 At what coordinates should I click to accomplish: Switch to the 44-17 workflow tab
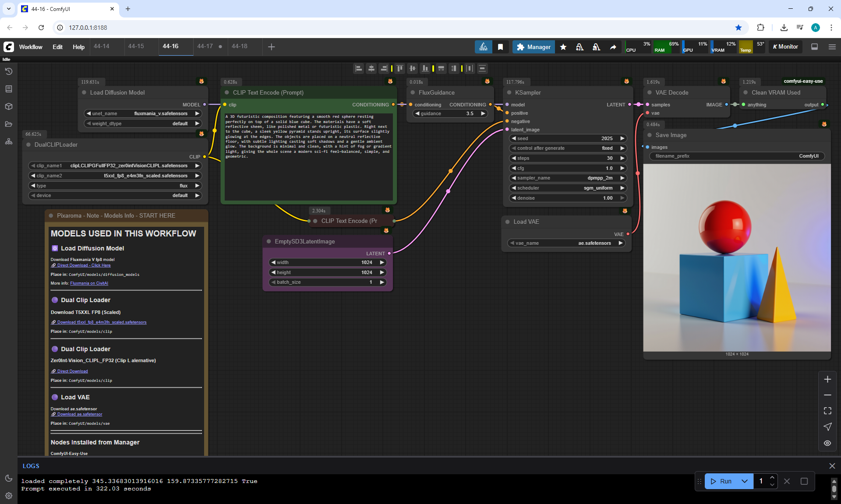pos(205,46)
